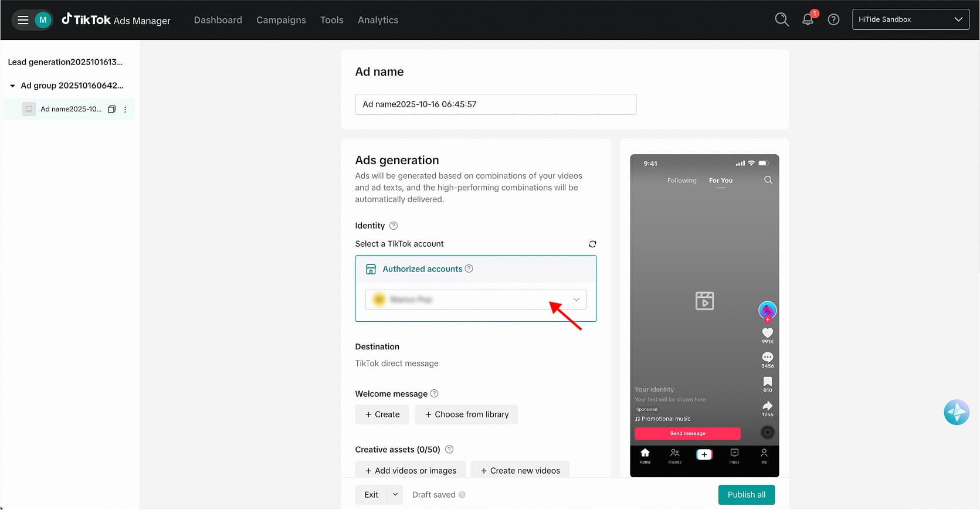Click the Welcome message help icon
980x510 pixels.
(x=434, y=394)
